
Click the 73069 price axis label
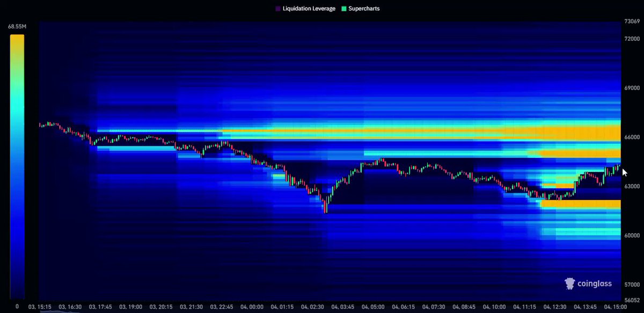point(632,21)
